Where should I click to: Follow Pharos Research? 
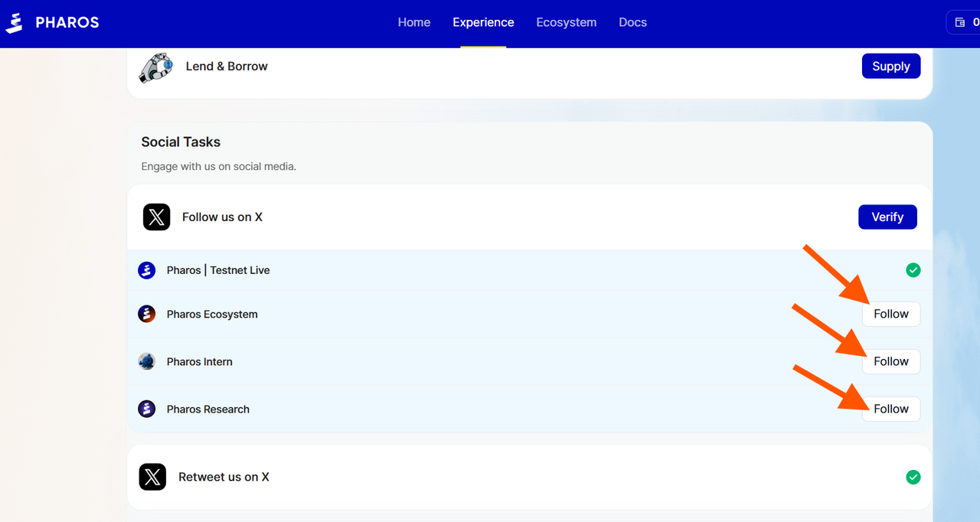[x=891, y=409]
